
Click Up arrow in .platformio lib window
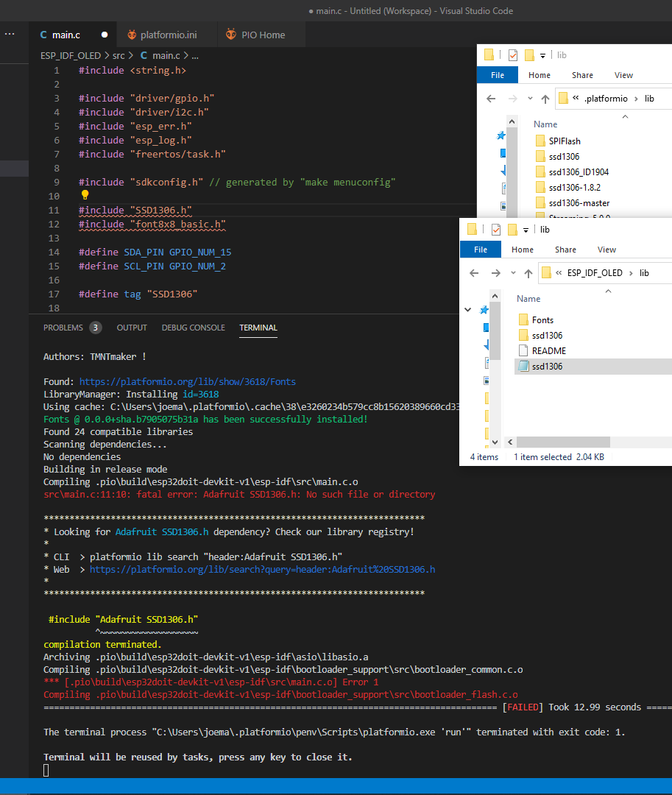(545, 99)
